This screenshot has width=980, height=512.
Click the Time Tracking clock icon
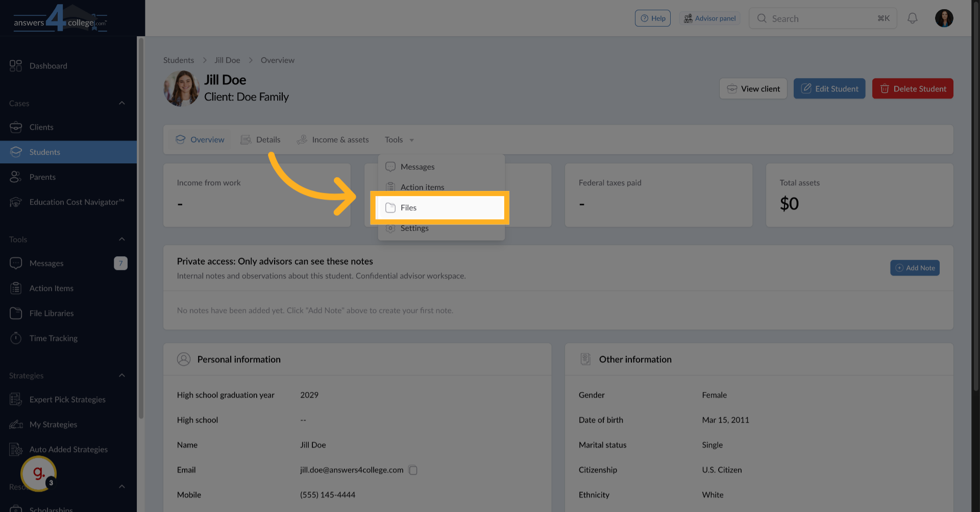(x=16, y=338)
